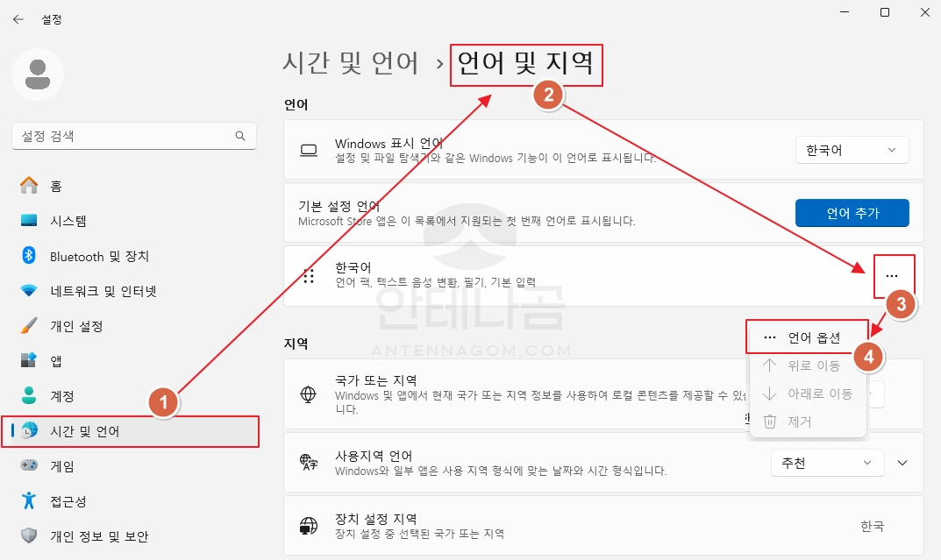Click the globe icon for 국가 또는 지역
This screenshot has width=941, height=560.
309,393
